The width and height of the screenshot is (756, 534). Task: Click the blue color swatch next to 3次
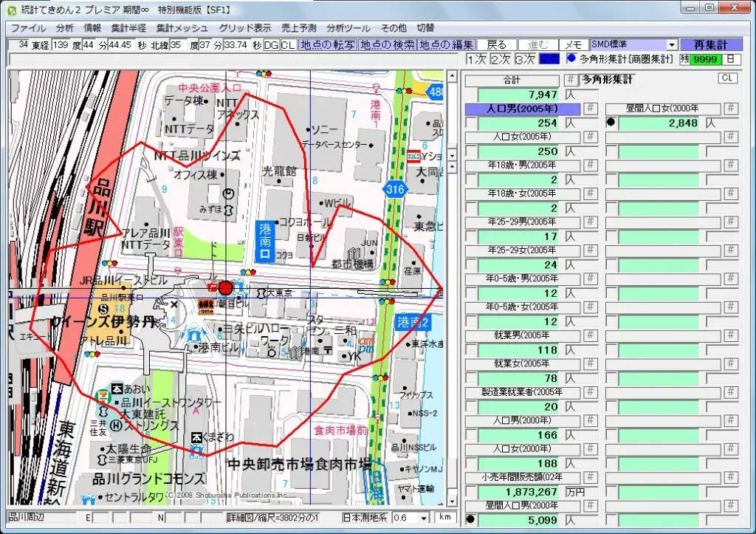(x=549, y=59)
